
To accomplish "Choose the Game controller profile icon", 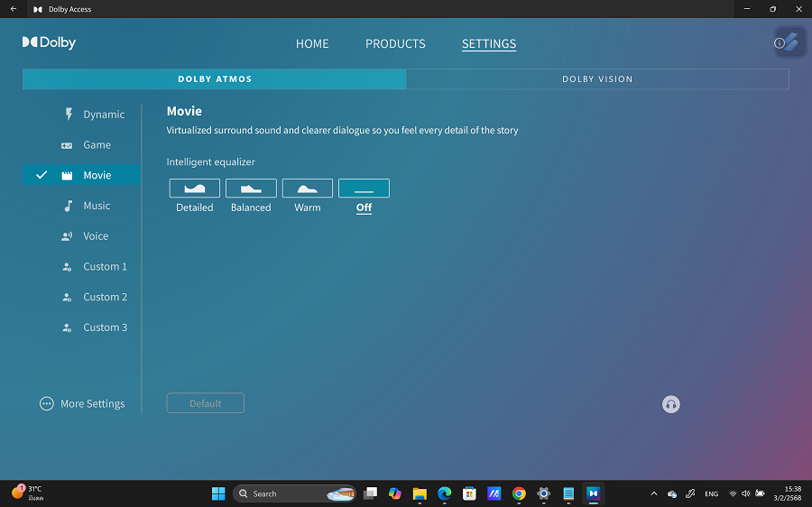I will (67, 145).
